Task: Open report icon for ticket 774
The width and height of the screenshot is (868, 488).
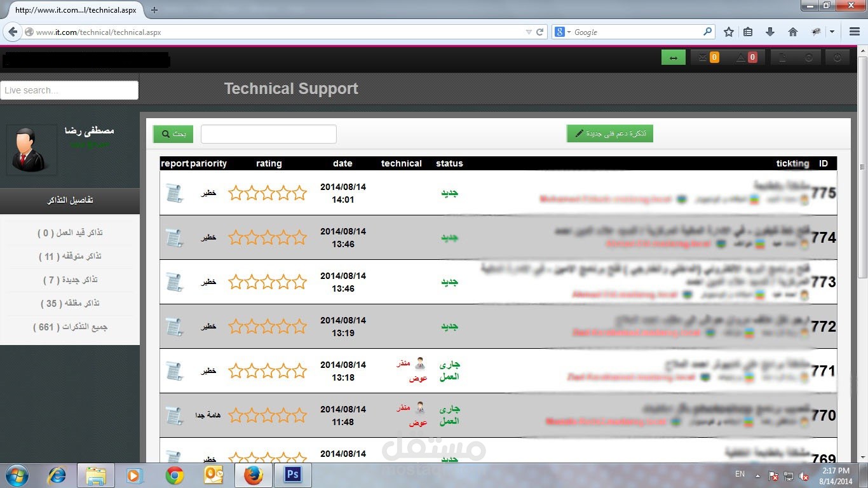Action: pyautogui.click(x=173, y=238)
